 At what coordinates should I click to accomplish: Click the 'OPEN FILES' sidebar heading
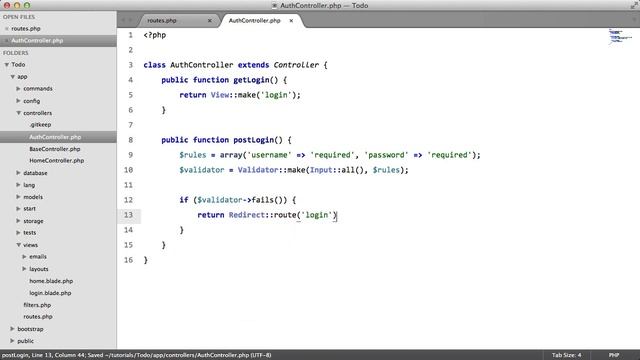19,17
